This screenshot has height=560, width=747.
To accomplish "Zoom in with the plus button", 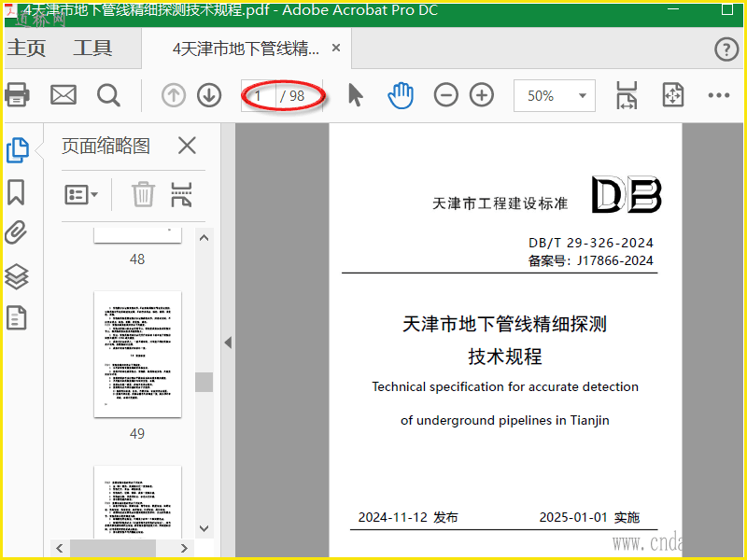I will (482, 95).
